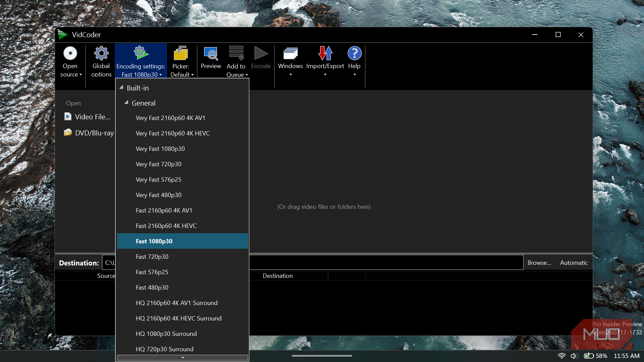This screenshot has width=644, height=362.
Task: Click the DVD/Blu-ray folder icon
Action: point(68,132)
